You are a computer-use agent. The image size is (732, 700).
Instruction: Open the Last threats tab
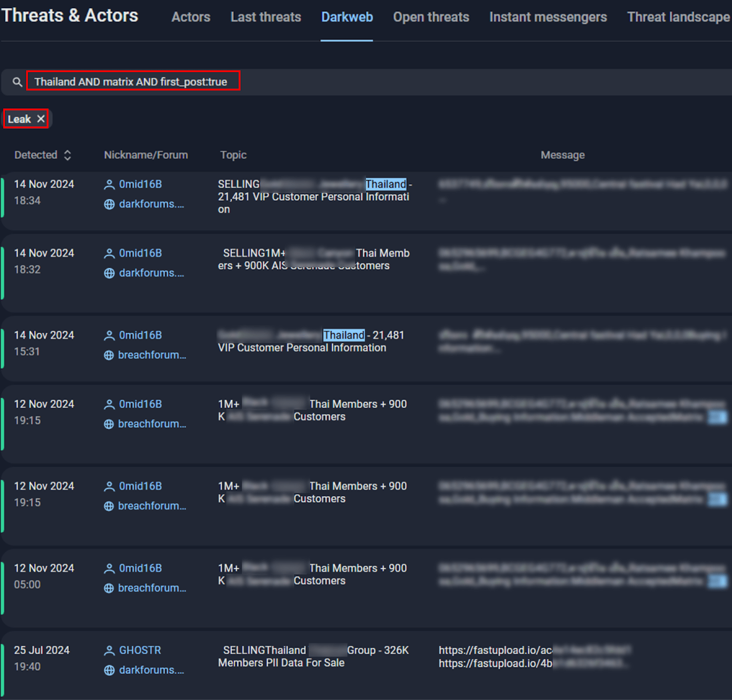265,17
